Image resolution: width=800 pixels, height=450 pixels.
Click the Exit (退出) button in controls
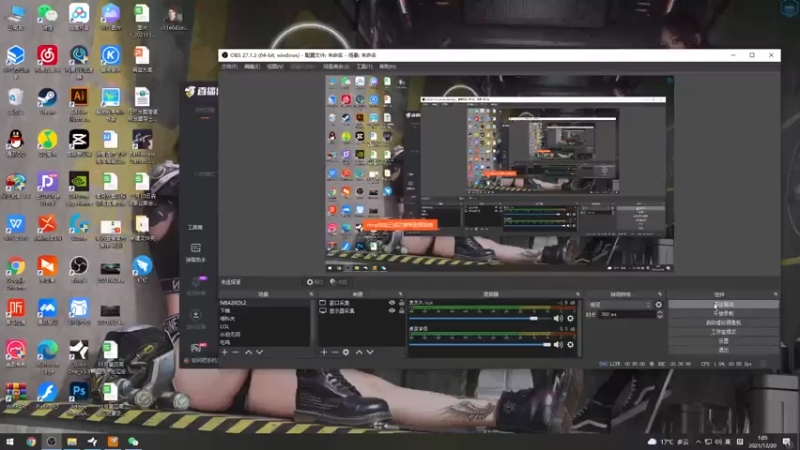tap(723, 350)
